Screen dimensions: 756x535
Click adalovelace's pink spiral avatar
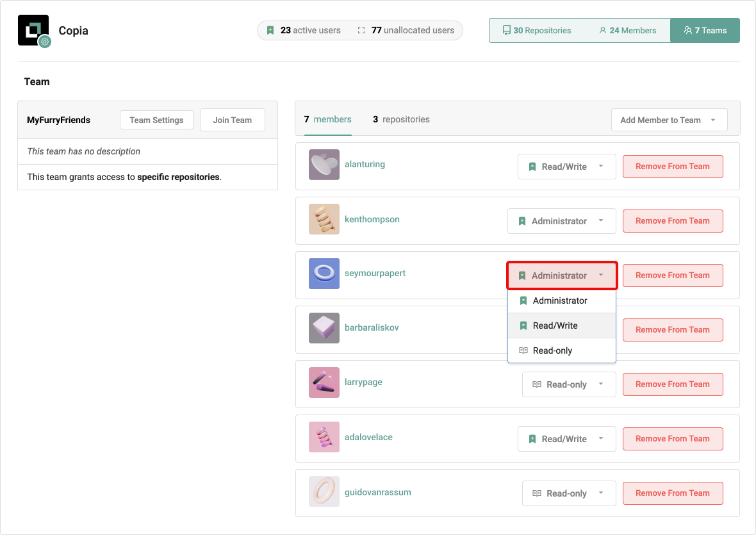point(324,437)
